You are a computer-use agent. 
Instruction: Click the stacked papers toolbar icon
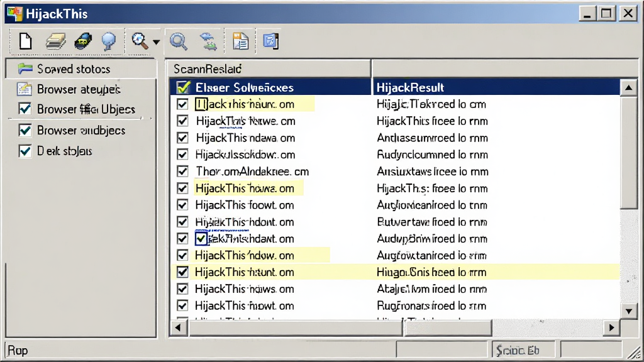pyautogui.click(x=55, y=41)
